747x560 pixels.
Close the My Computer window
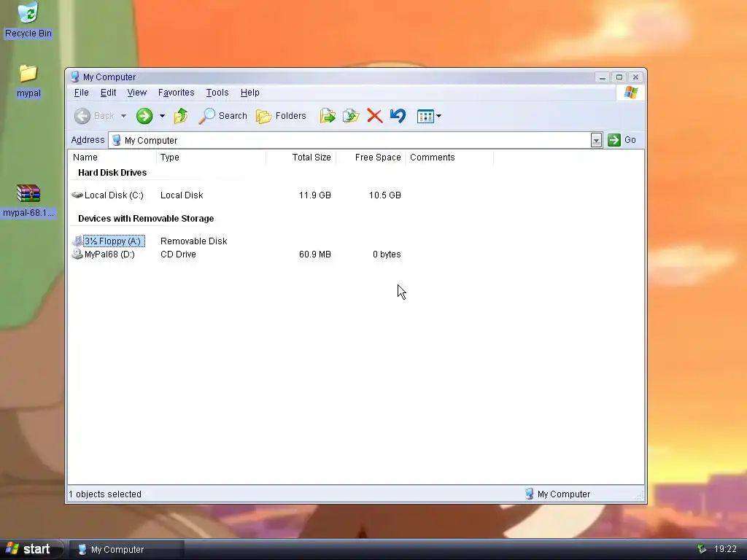click(x=635, y=77)
